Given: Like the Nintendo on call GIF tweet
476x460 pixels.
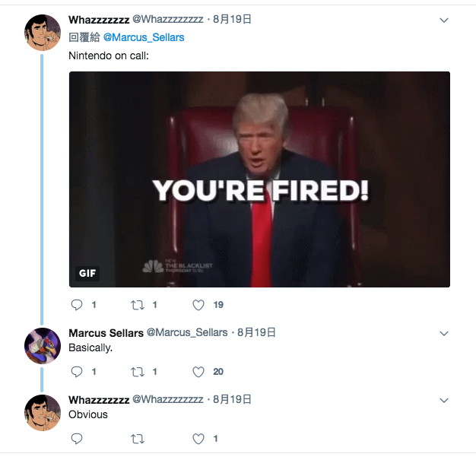Looking at the screenshot, I should tap(198, 305).
